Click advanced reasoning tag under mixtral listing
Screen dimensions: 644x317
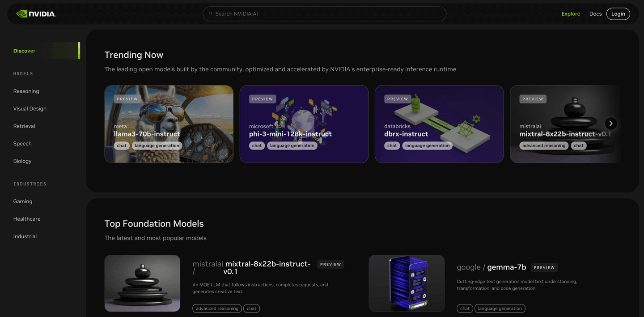click(x=217, y=308)
